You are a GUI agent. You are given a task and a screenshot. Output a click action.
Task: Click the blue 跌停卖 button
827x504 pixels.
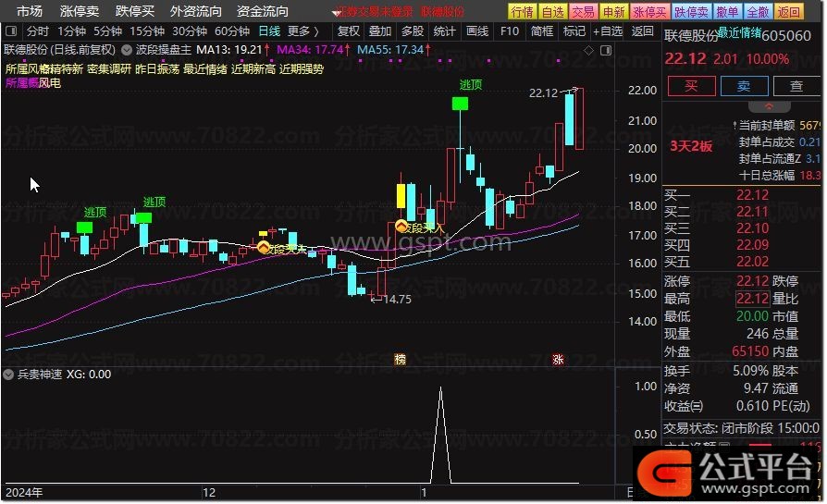(x=691, y=12)
